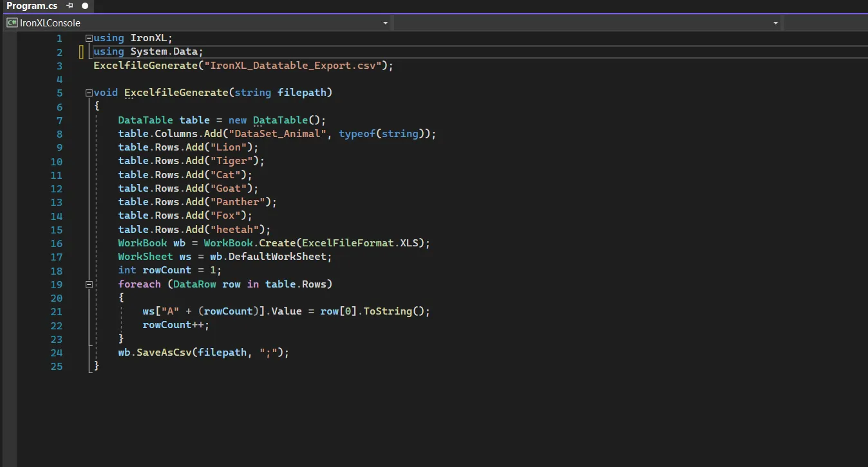Collapse the foreach loop block
The height and width of the screenshot is (467, 868).
point(89,284)
